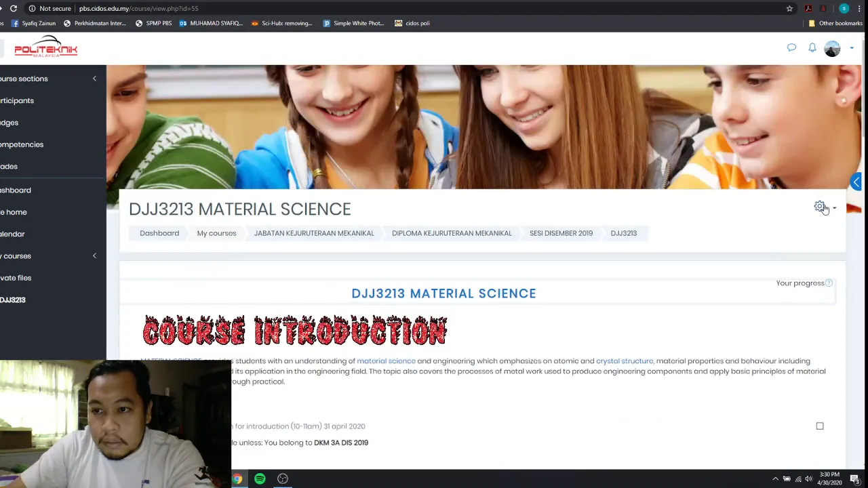Image resolution: width=868 pixels, height=488 pixels.
Task: Open Participants in the sidebar
Action: click(17, 100)
